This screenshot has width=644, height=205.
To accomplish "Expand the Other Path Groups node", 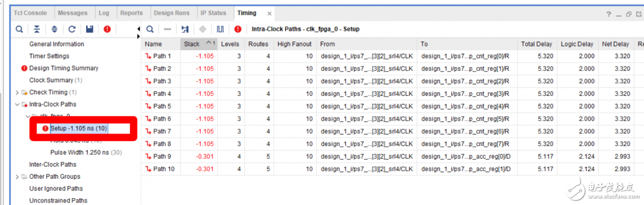I will [17, 177].
